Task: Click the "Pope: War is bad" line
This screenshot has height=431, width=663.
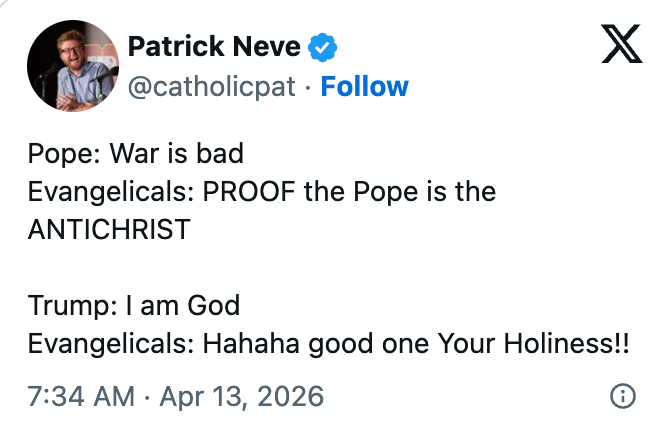Action: (136, 153)
